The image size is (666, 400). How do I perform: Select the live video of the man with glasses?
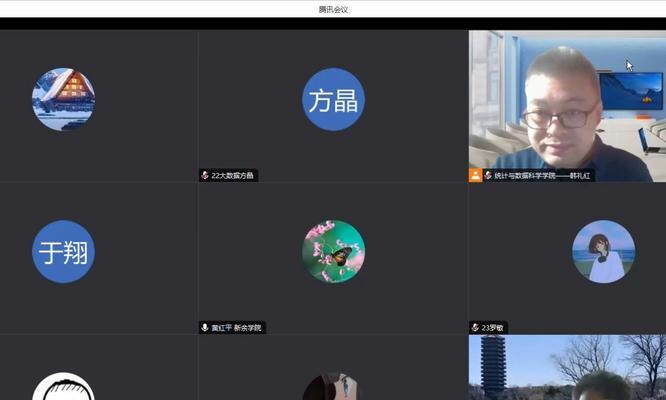(x=567, y=106)
